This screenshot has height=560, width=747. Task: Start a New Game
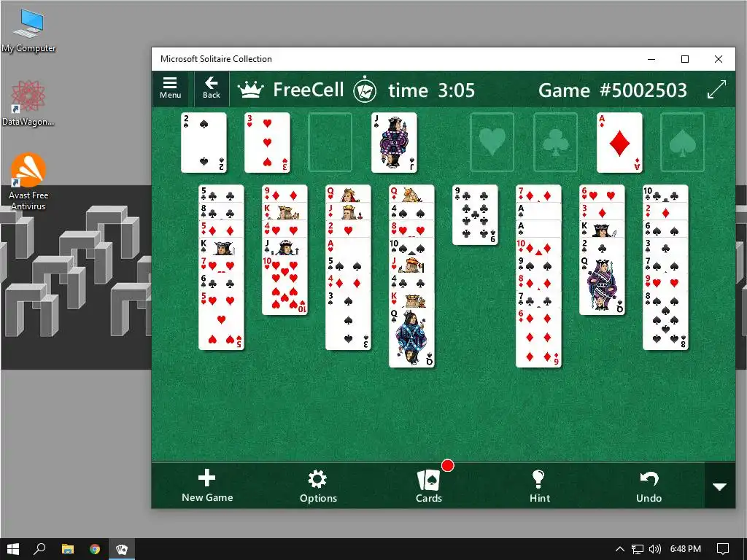[207, 485]
